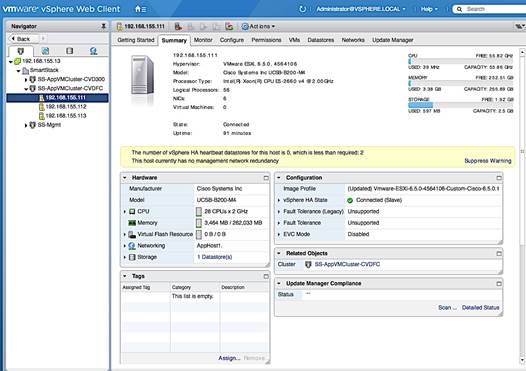Screen dimensions: 526x371
Task: Click the Networking icon in Hardware panel
Action: point(132,246)
